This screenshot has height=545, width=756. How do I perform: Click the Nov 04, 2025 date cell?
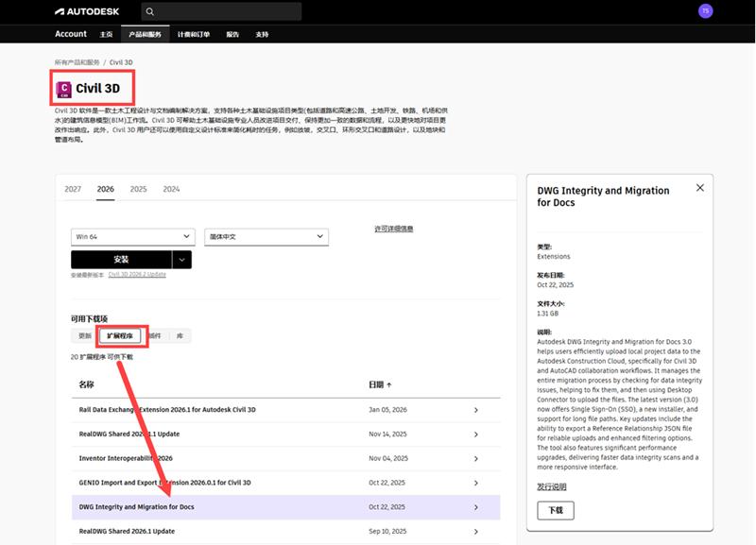point(388,458)
